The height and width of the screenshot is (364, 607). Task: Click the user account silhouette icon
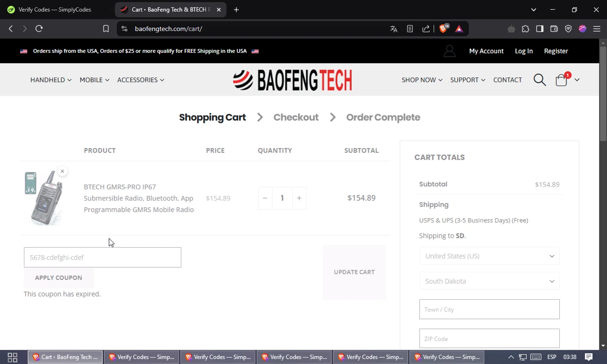[450, 51]
